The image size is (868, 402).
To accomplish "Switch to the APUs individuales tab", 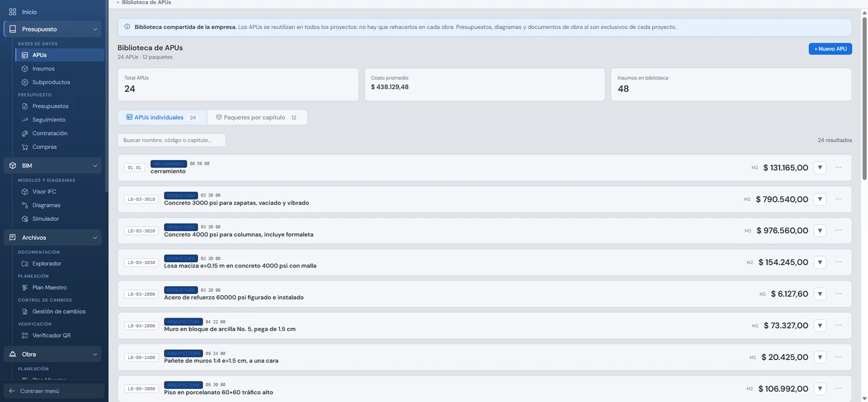I will pos(162,118).
